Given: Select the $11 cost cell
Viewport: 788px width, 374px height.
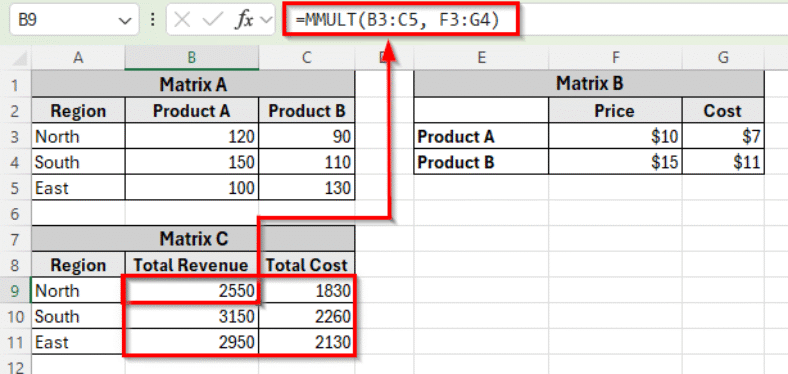Looking at the screenshot, I should point(723,162).
